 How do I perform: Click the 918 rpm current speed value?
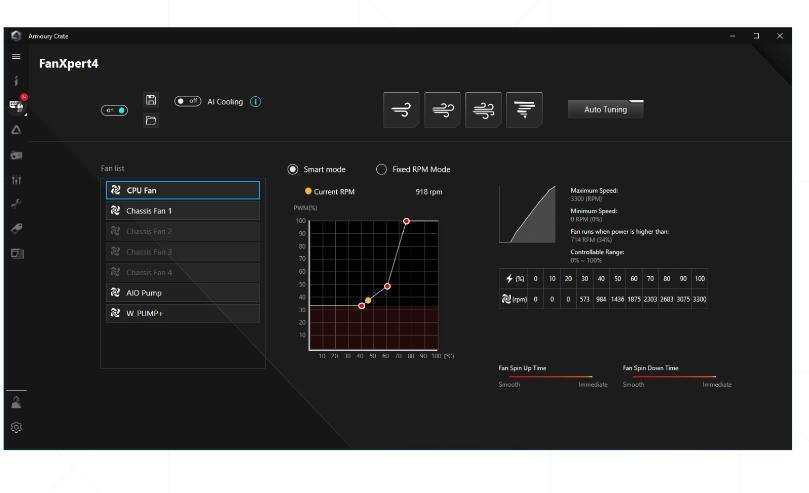click(429, 192)
